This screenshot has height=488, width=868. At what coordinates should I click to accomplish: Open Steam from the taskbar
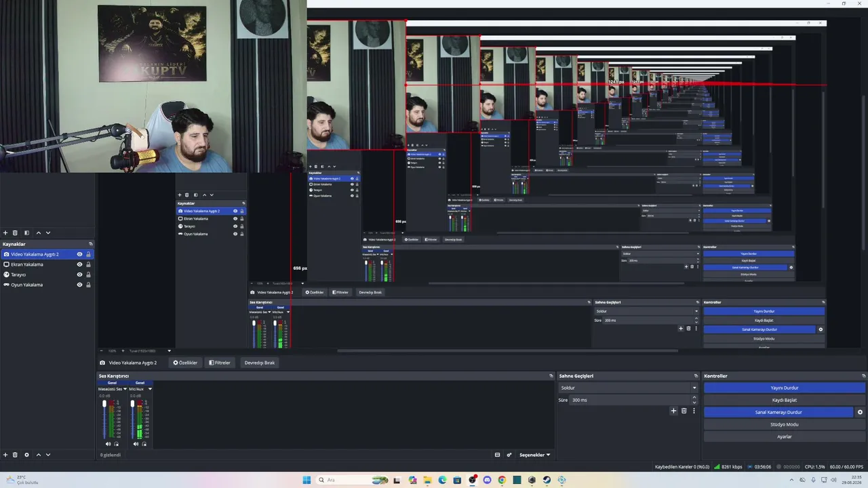pos(547,480)
